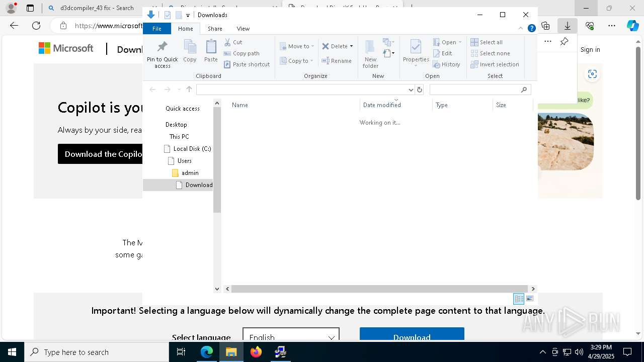This screenshot has width=644, height=362.
Task: Select Quick access in the navigation pane
Action: click(183, 109)
